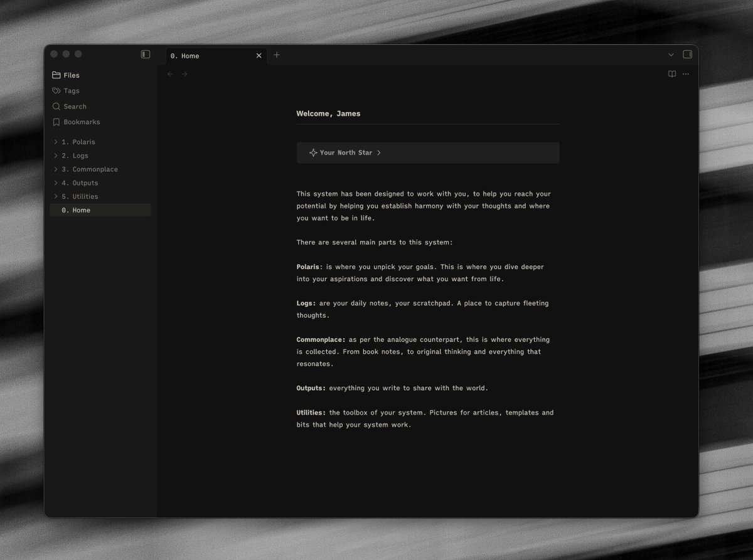753x560 pixels.
Task: Select the 5. Utilities folder
Action: point(100,196)
